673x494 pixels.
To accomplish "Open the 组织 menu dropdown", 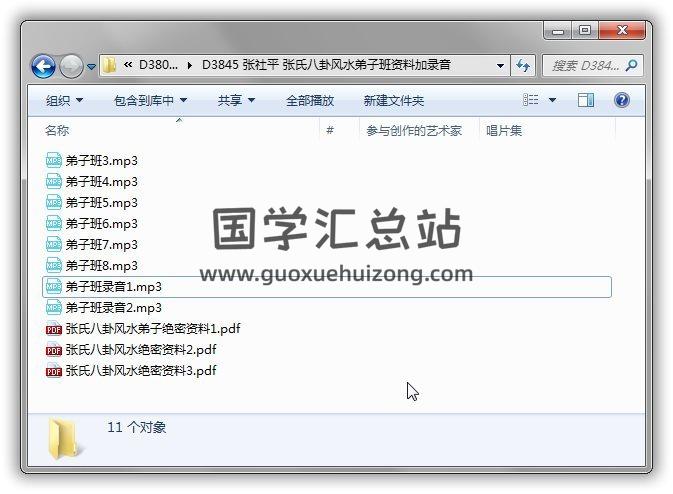I will 64,101.
